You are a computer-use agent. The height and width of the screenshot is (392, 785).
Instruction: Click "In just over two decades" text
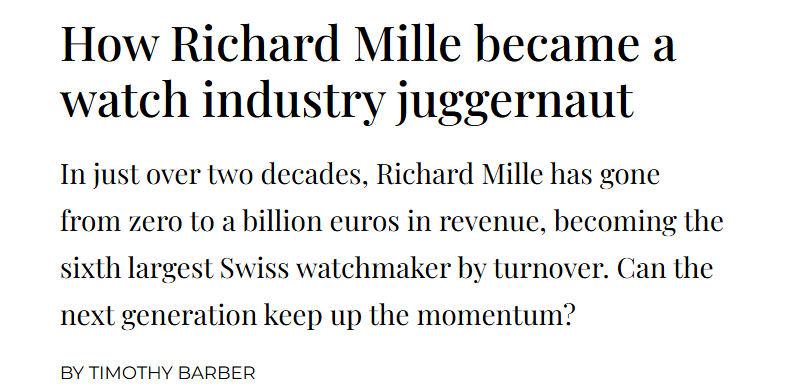pyautogui.click(x=214, y=175)
